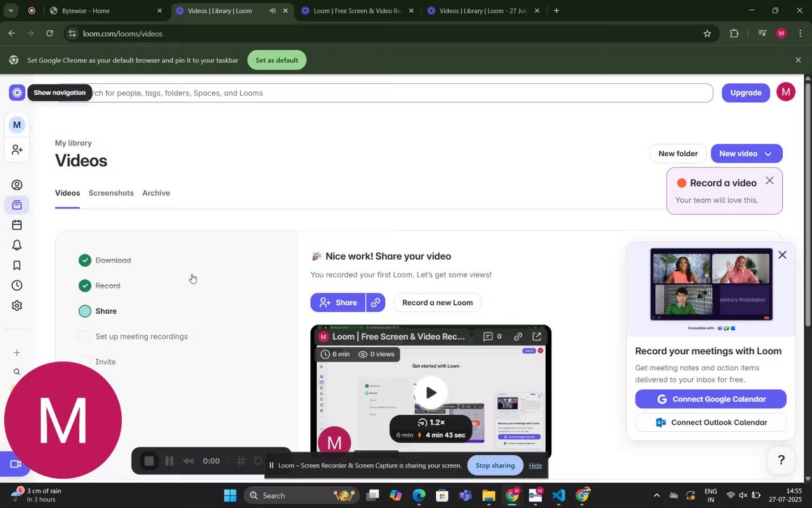This screenshot has width=812, height=508.
Task: Open the invite teammates person-plus icon in sidebar
Action: coord(17,150)
